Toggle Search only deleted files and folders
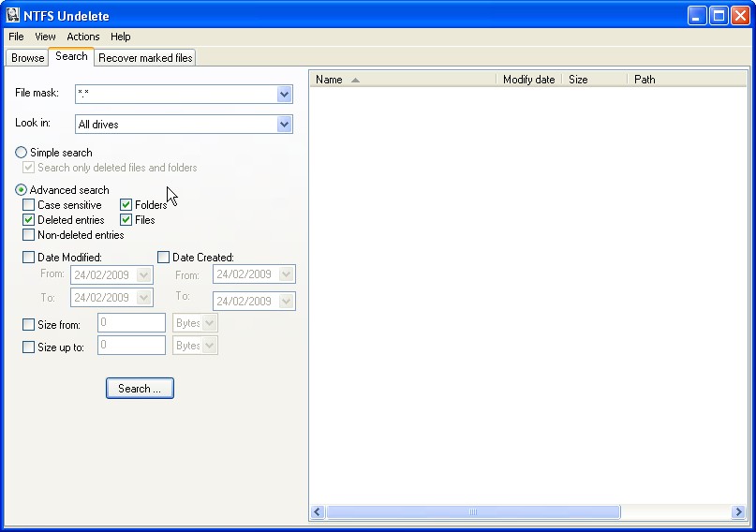This screenshot has height=532, width=756. [x=28, y=168]
